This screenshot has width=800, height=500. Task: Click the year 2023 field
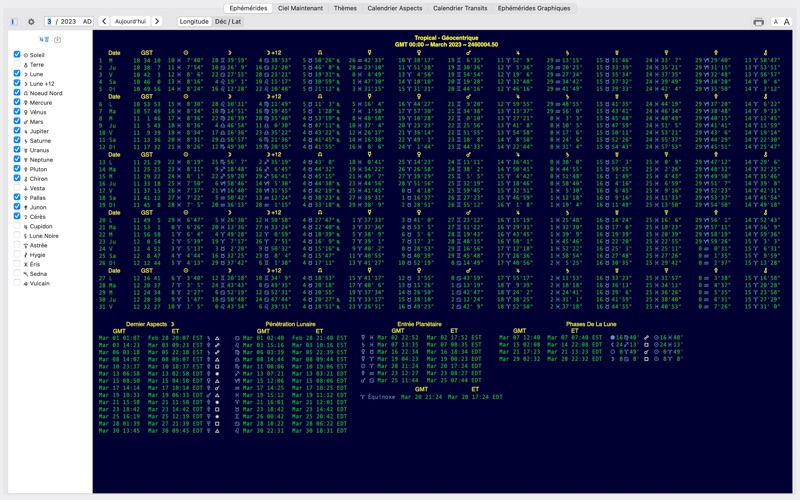pyautogui.click(x=68, y=21)
